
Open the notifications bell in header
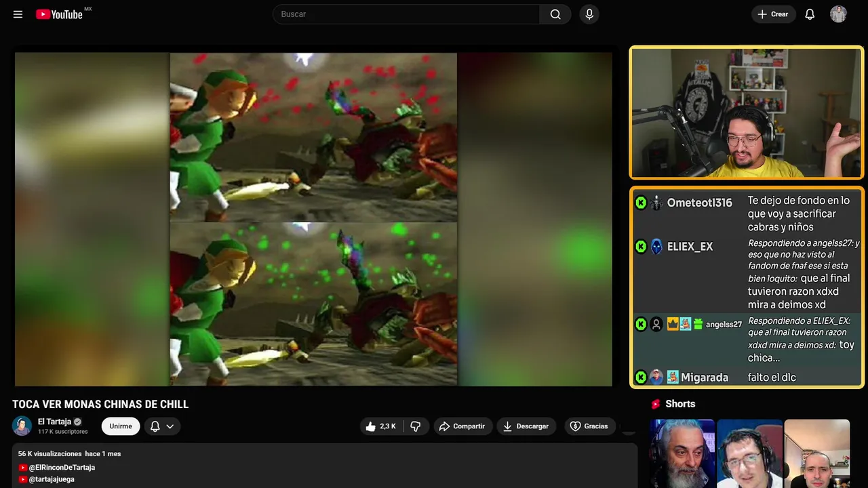[810, 14]
